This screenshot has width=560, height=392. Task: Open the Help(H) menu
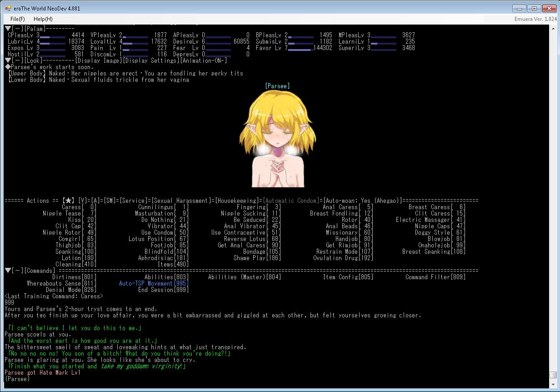[43, 19]
